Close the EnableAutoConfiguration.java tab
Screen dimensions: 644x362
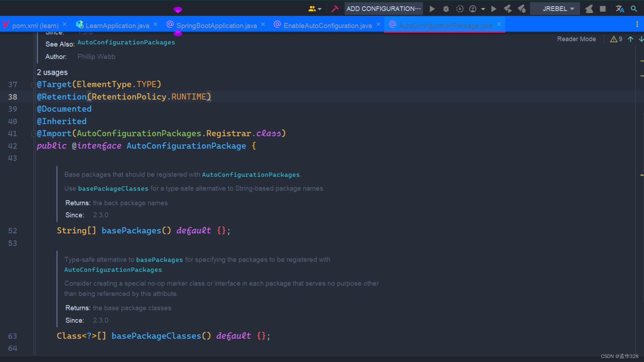click(x=378, y=24)
